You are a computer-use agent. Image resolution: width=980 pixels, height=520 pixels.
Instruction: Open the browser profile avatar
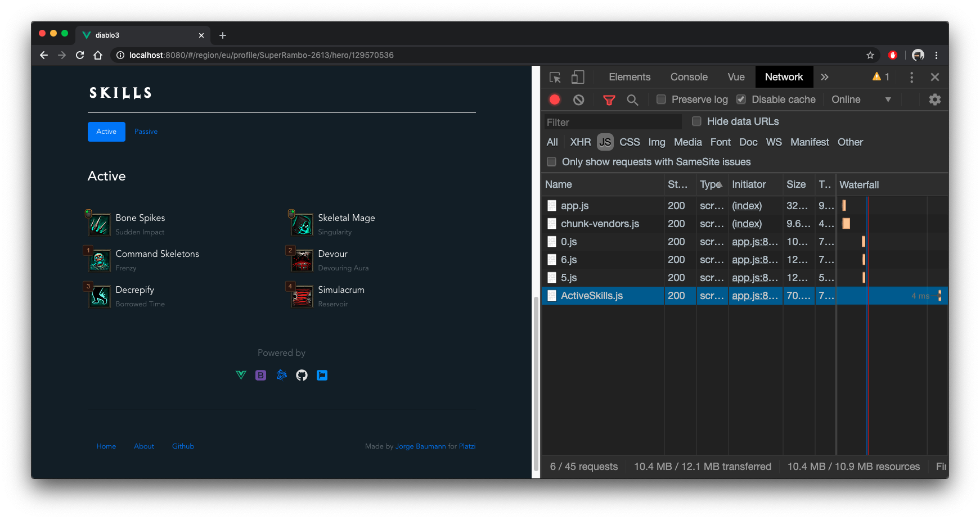[x=918, y=55]
